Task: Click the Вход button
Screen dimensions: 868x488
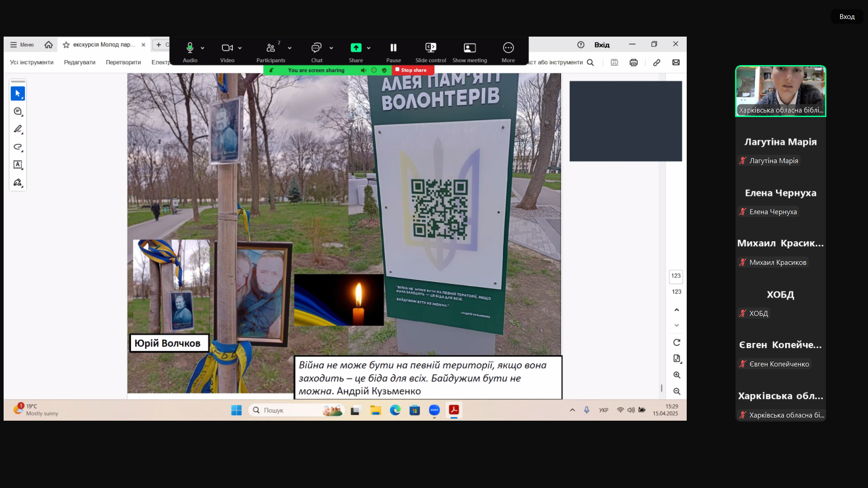Action: [x=847, y=17]
